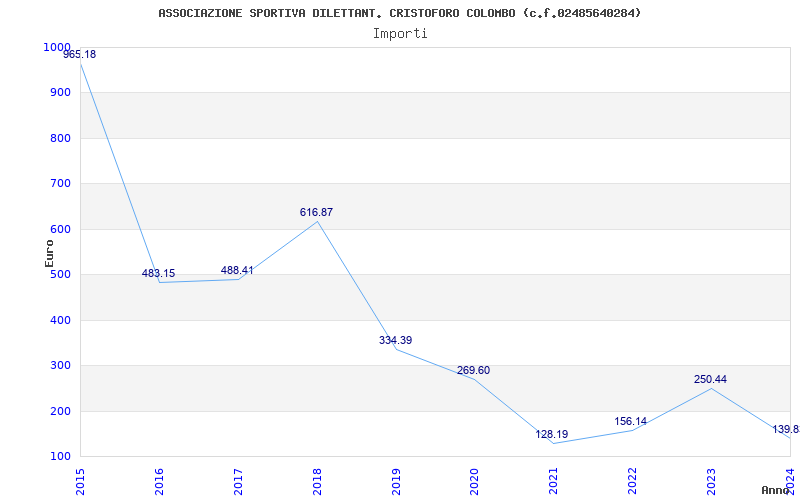Click the 2017 x-axis label
The image size is (800, 500).
[238, 481]
